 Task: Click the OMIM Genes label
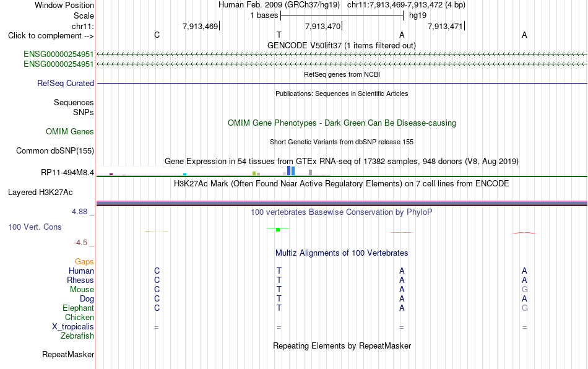pos(70,132)
